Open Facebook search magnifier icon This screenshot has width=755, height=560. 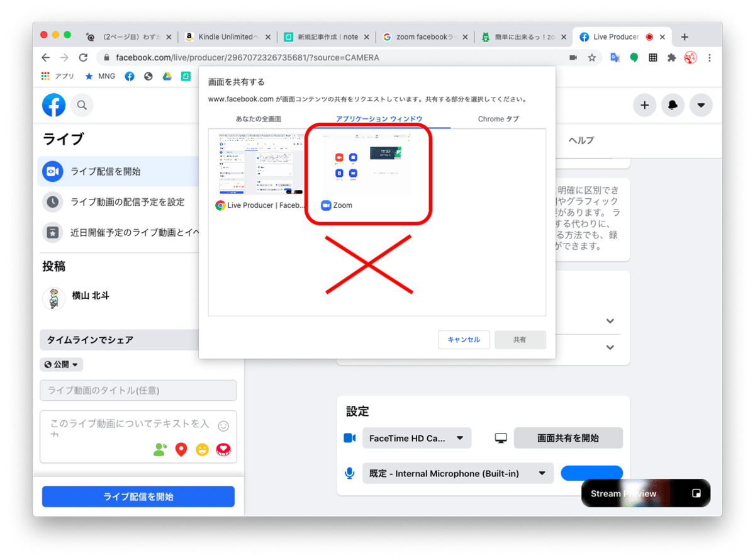82,105
